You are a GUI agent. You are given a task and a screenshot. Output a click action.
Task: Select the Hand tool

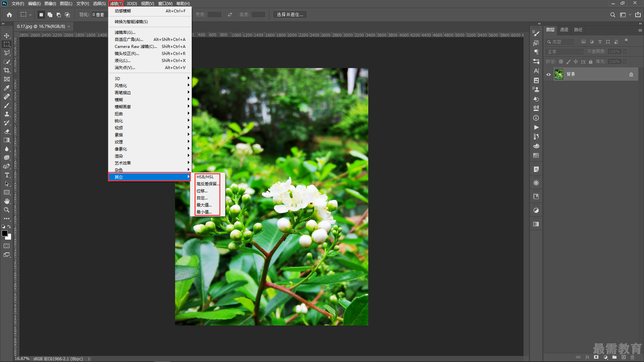click(7, 201)
